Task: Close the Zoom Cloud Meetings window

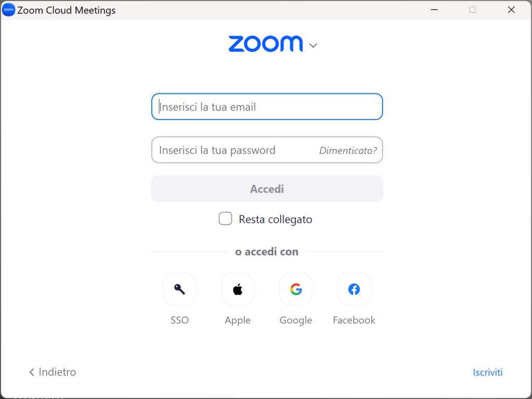Action: [511, 10]
